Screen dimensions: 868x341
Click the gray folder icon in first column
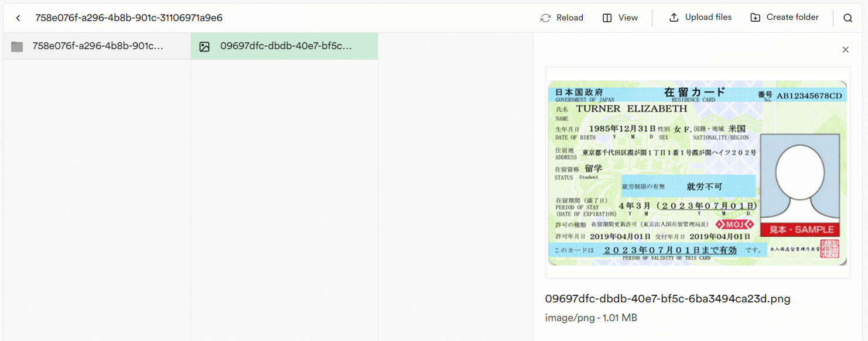click(17, 47)
